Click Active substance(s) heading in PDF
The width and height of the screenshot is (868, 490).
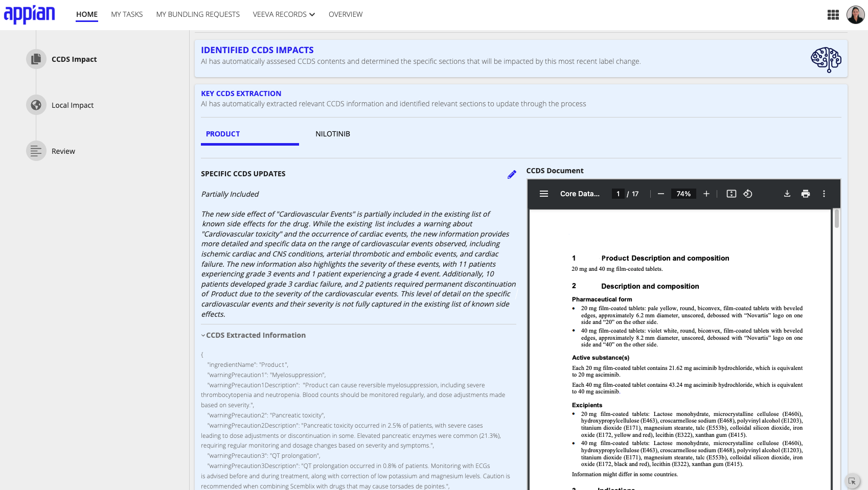[x=601, y=358]
